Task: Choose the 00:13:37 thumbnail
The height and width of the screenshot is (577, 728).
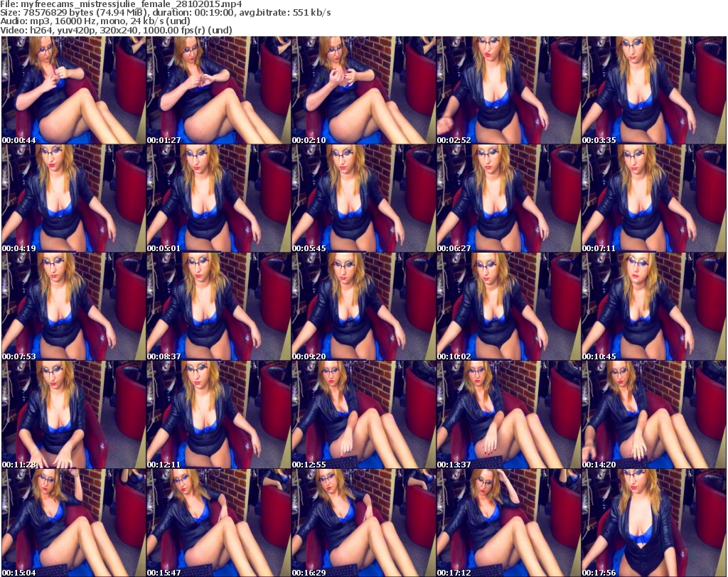Action: 508,415
